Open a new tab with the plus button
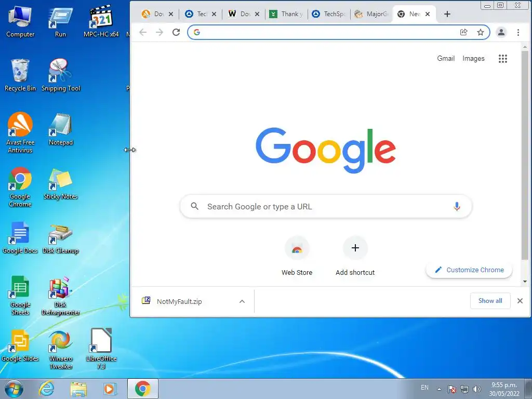 pos(447,14)
